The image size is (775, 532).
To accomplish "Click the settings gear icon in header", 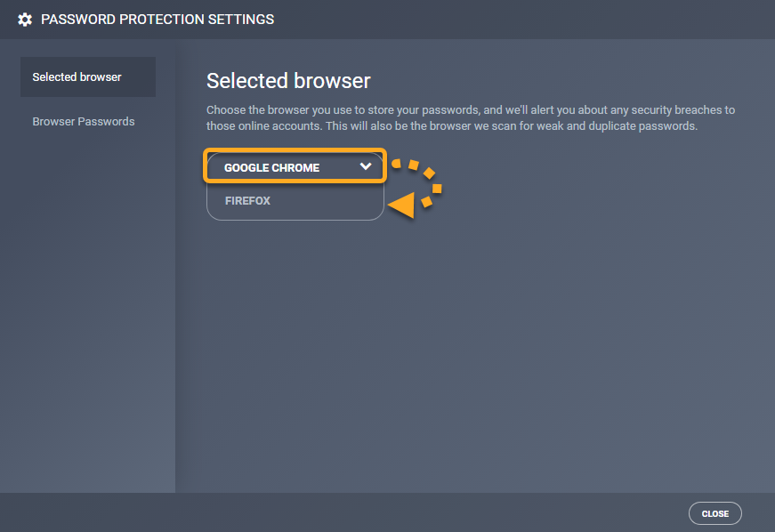I will click(25, 19).
